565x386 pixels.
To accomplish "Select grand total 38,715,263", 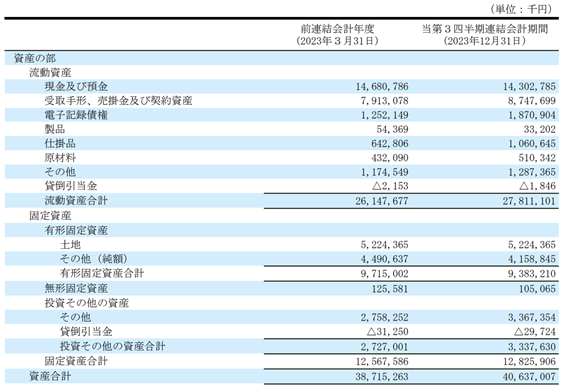I will pyautogui.click(x=382, y=376).
